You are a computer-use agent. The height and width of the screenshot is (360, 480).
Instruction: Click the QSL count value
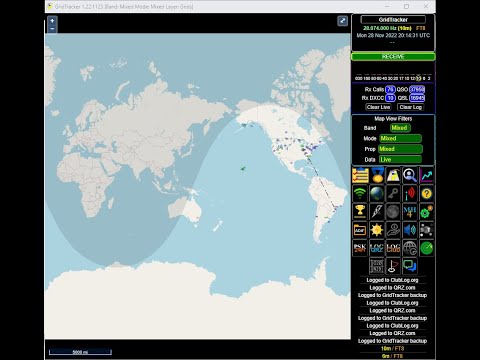[x=417, y=98]
